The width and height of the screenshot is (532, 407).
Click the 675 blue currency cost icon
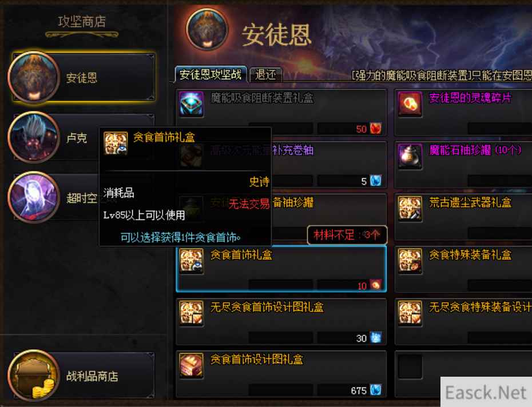pos(376,390)
